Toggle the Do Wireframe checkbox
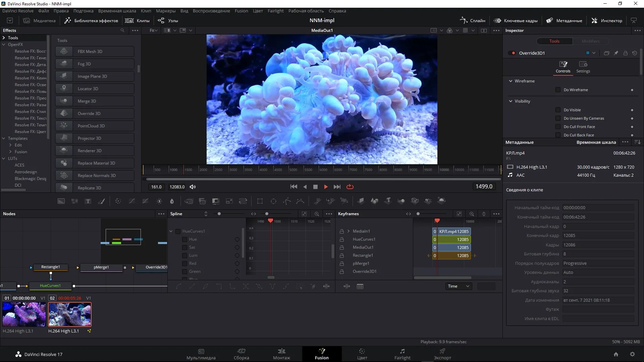 point(558,90)
